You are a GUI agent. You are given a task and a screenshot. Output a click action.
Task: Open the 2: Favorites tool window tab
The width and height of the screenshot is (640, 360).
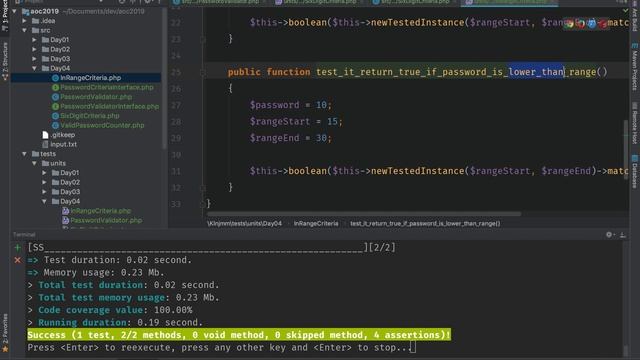point(5,333)
